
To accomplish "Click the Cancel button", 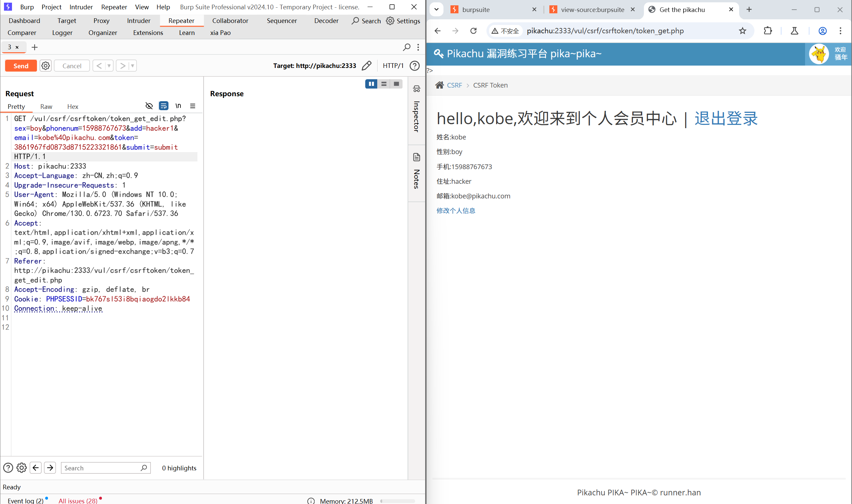I will (x=72, y=66).
